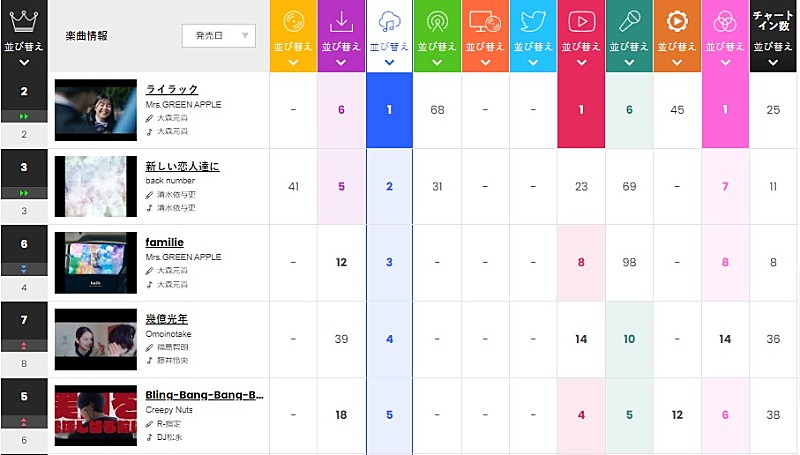Click the familie song title
800x455 pixels.
[165, 242]
